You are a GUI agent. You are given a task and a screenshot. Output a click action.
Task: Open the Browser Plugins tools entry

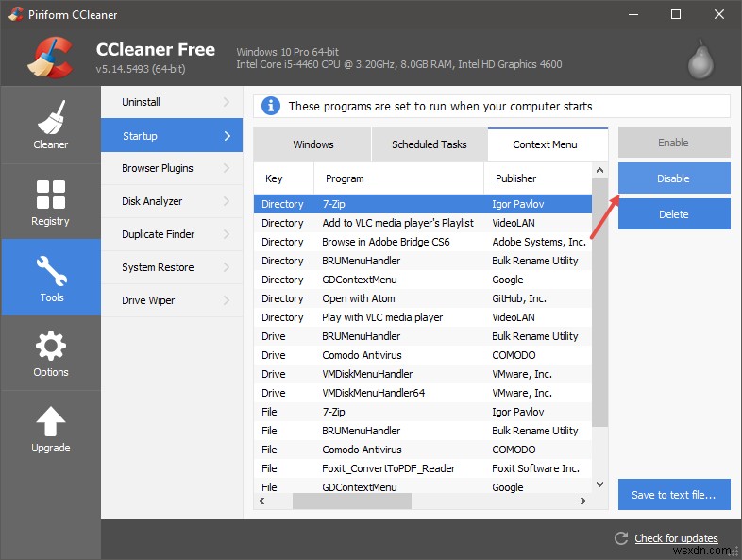click(158, 168)
